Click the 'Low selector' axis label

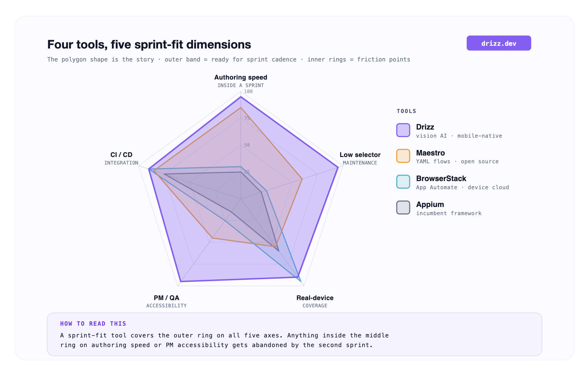click(360, 155)
